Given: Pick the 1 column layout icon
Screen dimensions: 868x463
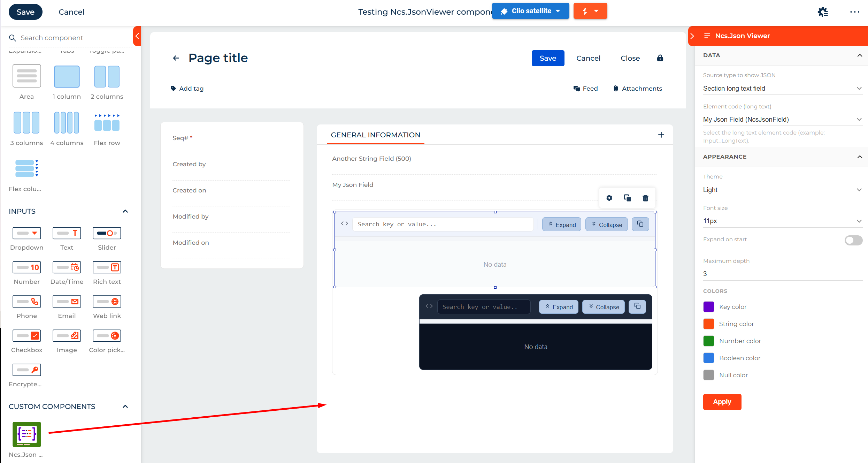Looking at the screenshot, I should (67, 76).
